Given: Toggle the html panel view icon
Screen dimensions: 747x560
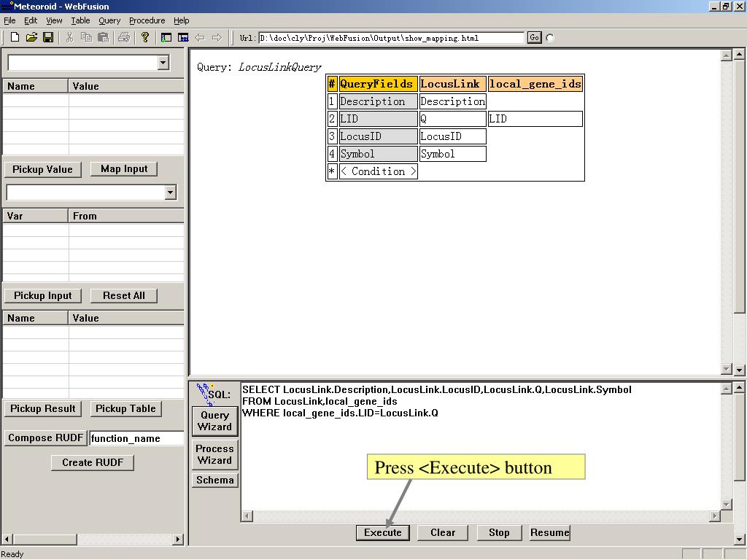Looking at the screenshot, I should (183, 37).
